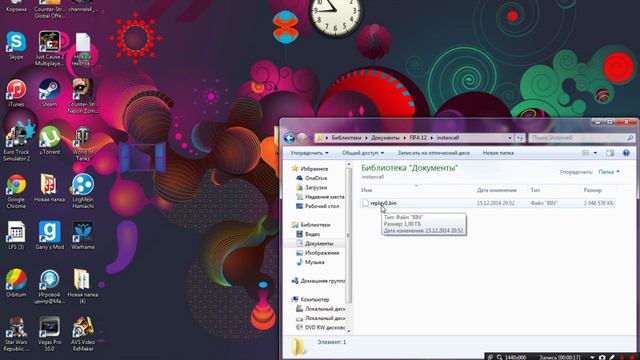Open the recording bar dropdown arrow
Image resolution: width=640 pixels, height=360 pixels.
coord(592,357)
